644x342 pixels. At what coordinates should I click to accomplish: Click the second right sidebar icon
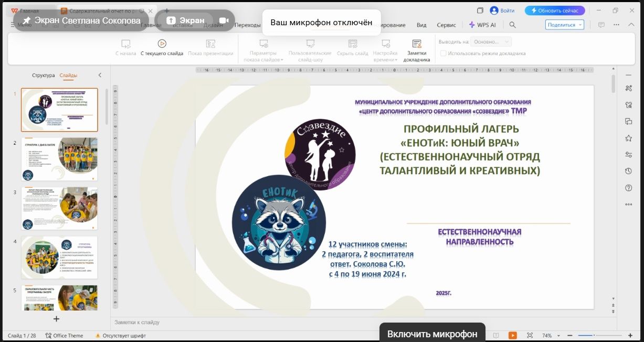tap(628, 105)
